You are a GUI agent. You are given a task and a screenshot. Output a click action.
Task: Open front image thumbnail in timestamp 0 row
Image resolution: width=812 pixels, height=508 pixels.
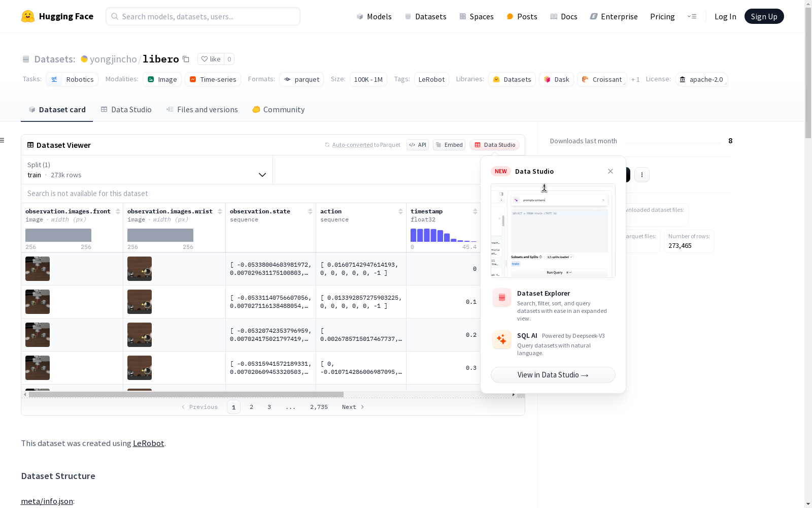click(38, 269)
